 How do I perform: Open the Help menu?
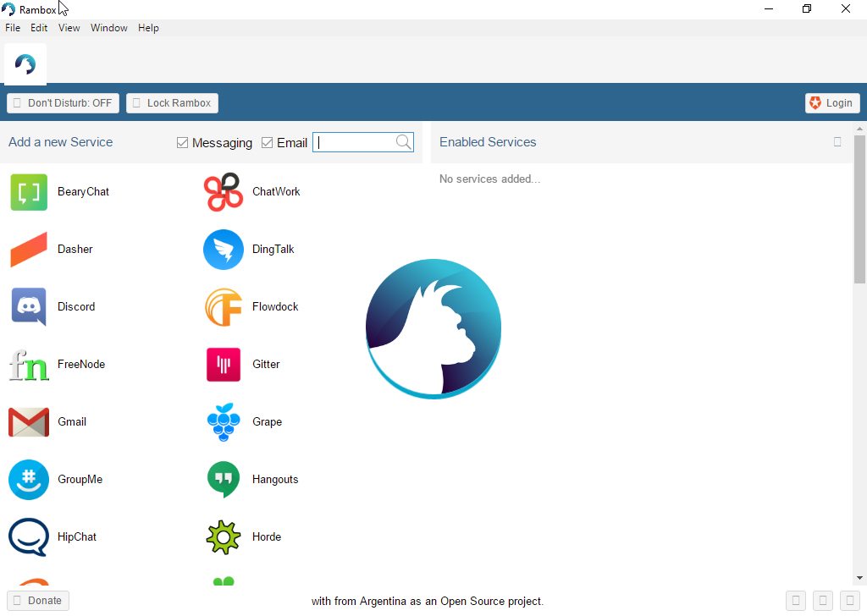click(148, 28)
